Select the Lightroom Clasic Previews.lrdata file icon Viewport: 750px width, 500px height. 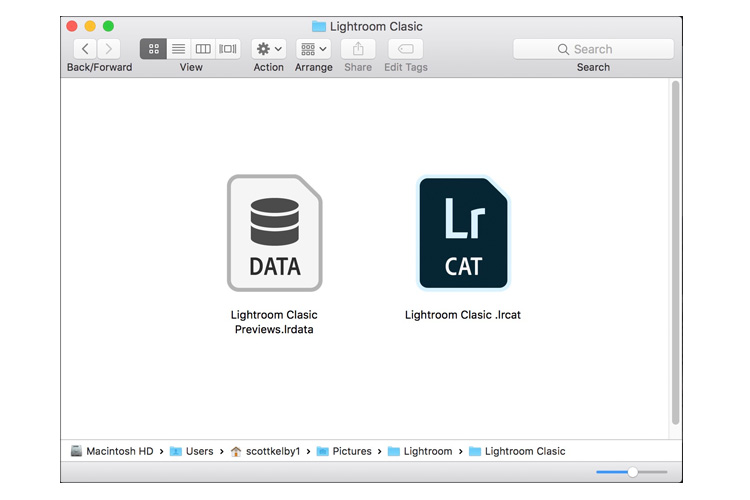pyautogui.click(x=275, y=233)
